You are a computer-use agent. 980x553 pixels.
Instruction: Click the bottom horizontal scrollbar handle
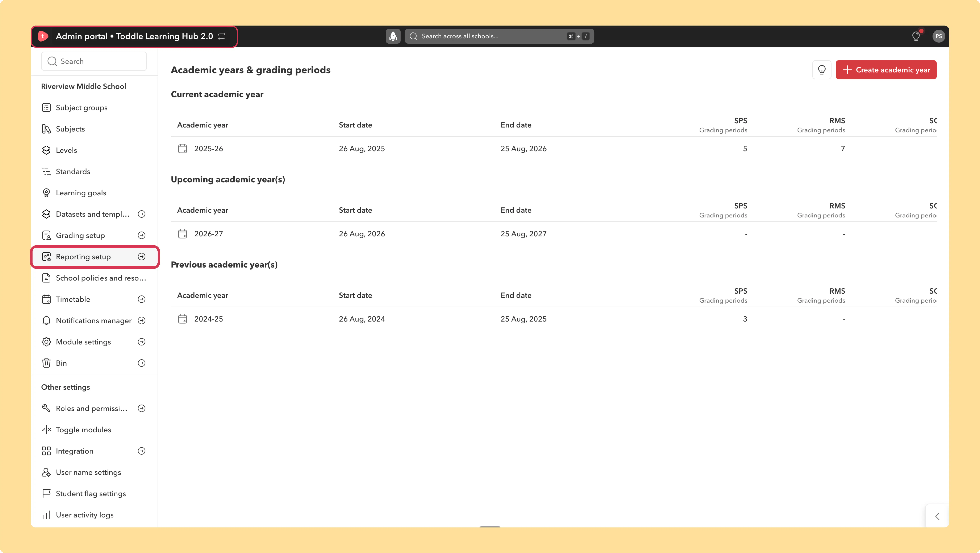[490, 526]
